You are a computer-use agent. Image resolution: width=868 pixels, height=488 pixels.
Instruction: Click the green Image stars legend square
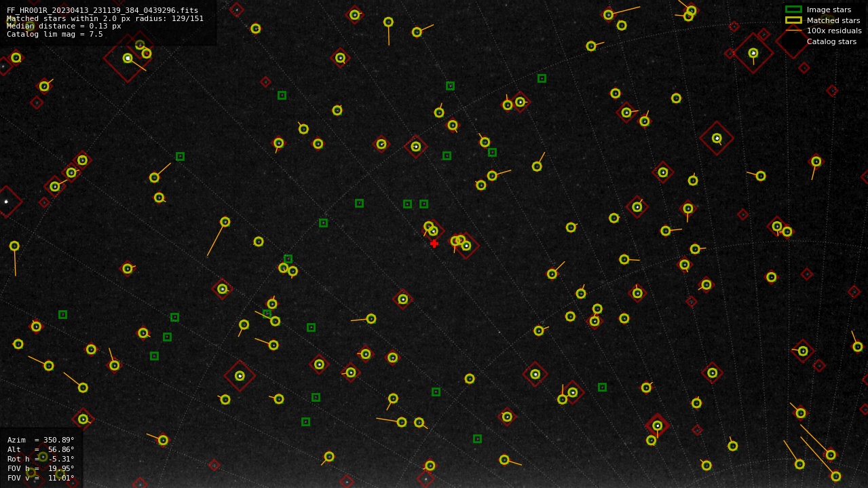coord(793,10)
